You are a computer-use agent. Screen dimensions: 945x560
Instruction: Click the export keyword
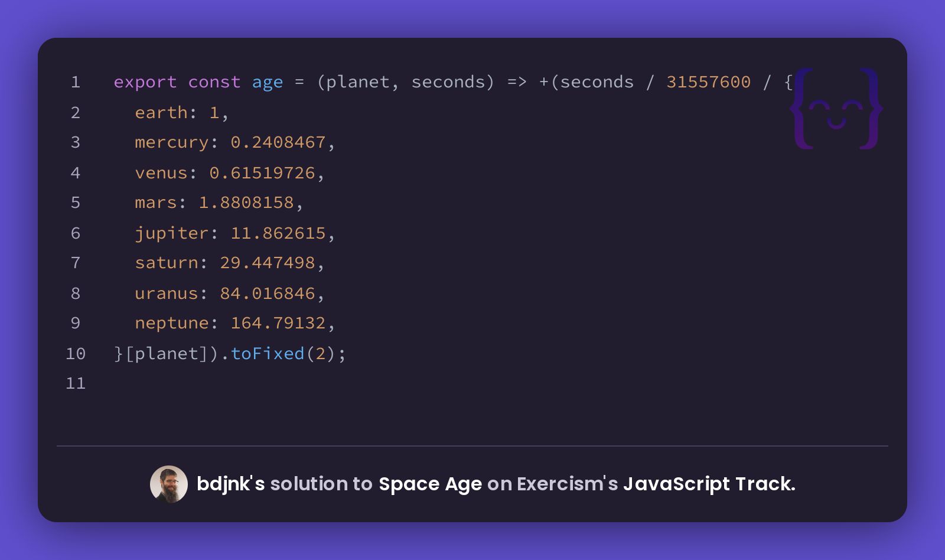click(145, 82)
